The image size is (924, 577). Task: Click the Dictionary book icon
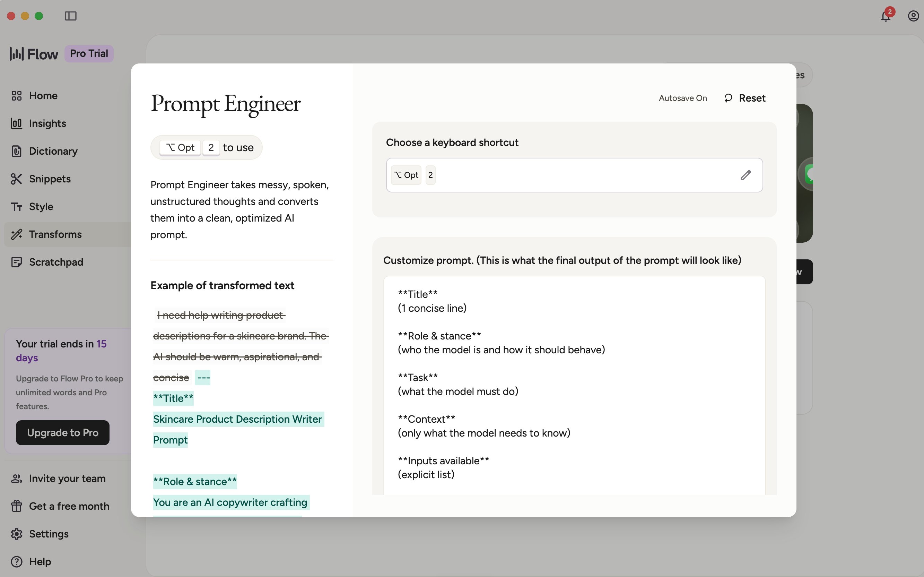pos(16,151)
